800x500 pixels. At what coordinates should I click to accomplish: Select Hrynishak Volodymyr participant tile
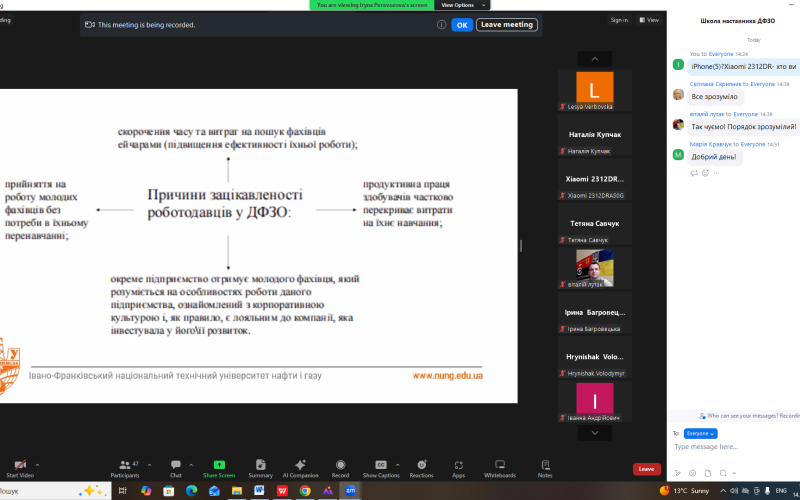click(594, 357)
